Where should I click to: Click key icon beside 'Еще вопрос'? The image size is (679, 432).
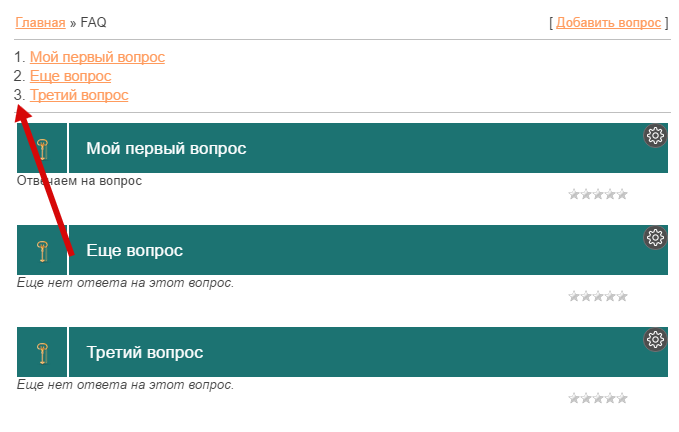pyautogui.click(x=42, y=251)
